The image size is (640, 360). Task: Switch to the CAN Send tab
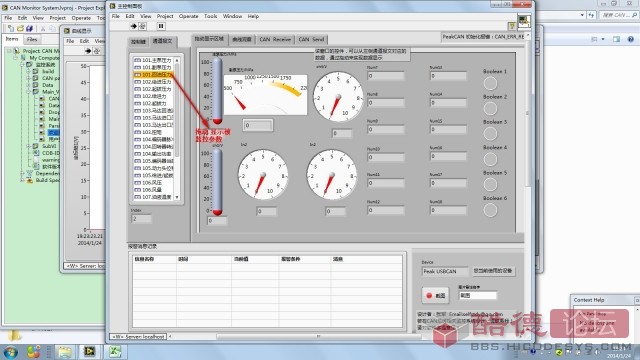click(311, 39)
